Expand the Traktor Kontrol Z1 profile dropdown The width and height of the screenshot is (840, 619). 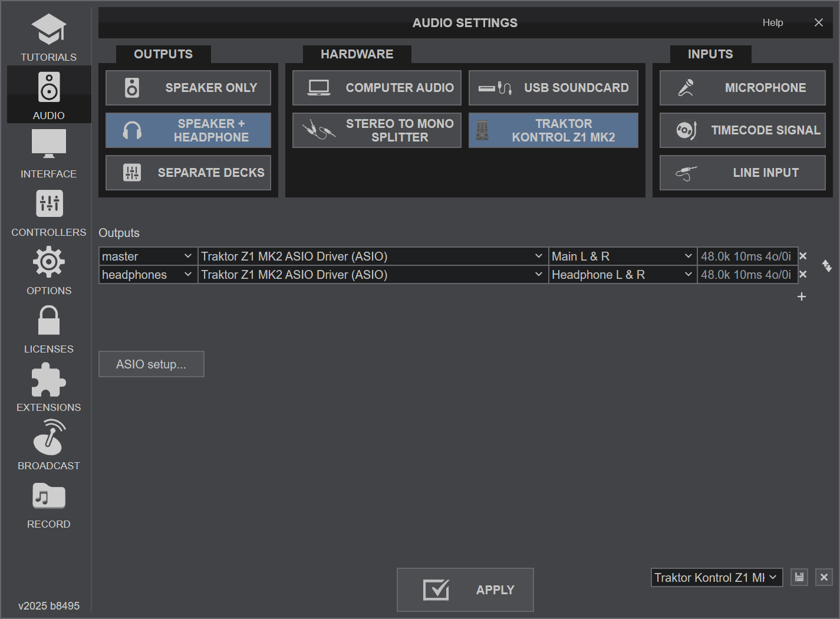click(716, 578)
